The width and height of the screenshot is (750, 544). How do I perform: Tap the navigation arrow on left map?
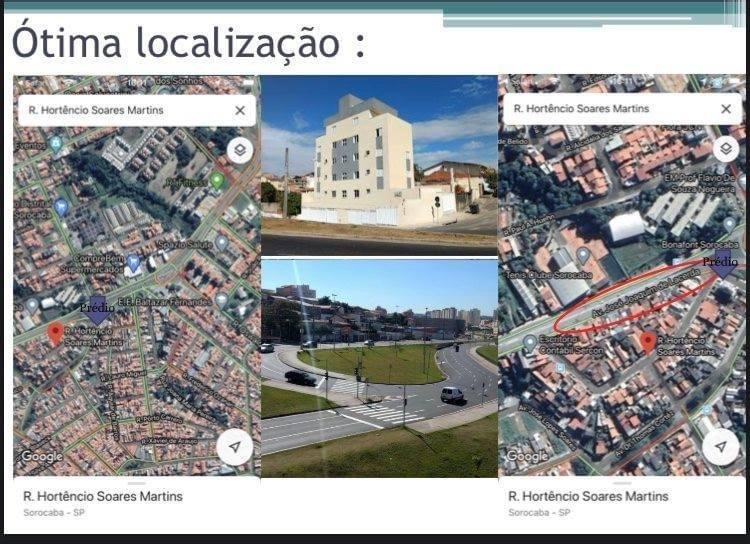(234, 446)
